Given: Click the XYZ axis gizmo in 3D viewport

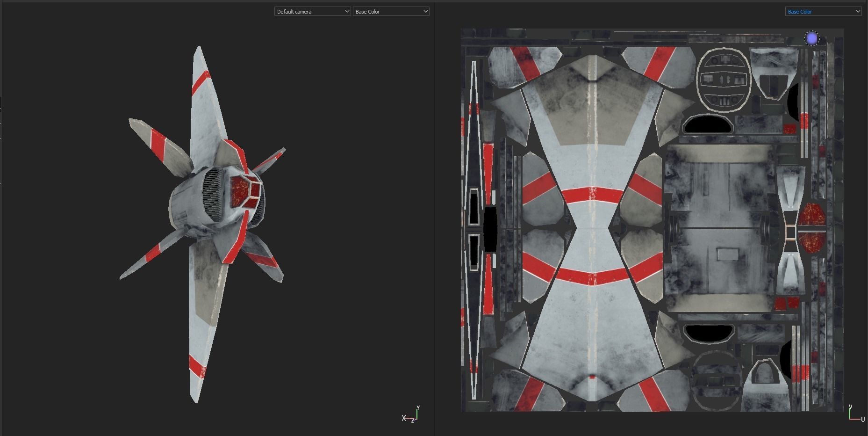Looking at the screenshot, I should (x=411, y=414).
